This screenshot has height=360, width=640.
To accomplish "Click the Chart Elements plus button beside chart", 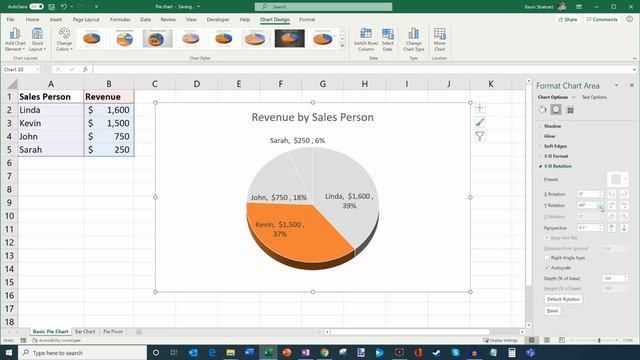I will (x=480, y=108).
